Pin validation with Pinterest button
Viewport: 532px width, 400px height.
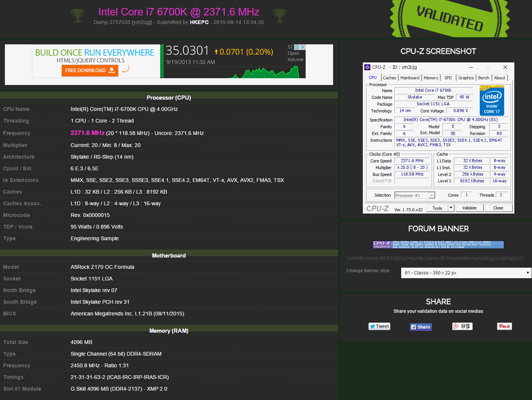(505, 326)
